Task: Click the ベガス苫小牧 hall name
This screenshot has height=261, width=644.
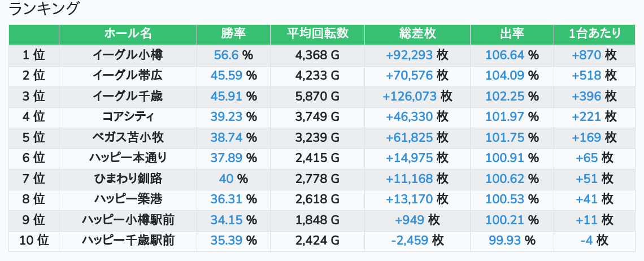Action: 128,137
